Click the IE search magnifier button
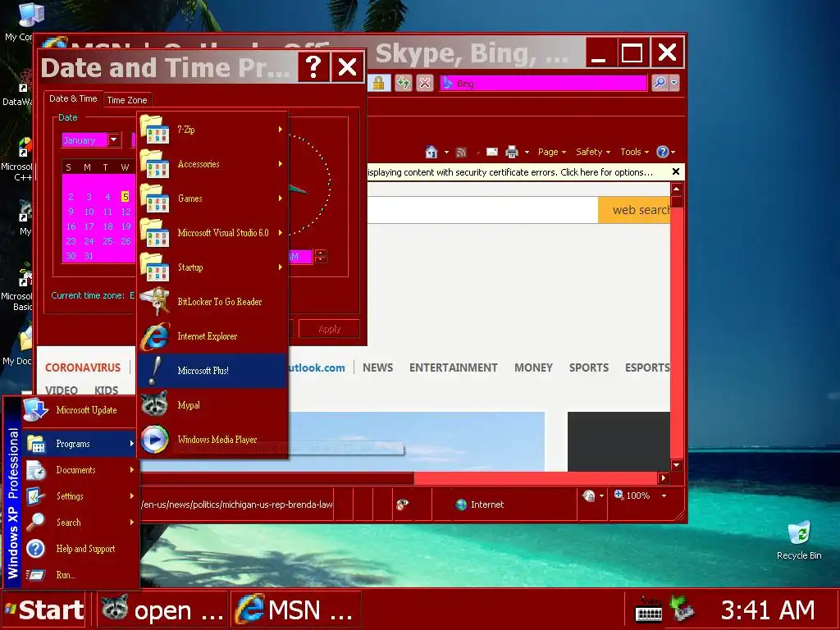 click(660, 83)
